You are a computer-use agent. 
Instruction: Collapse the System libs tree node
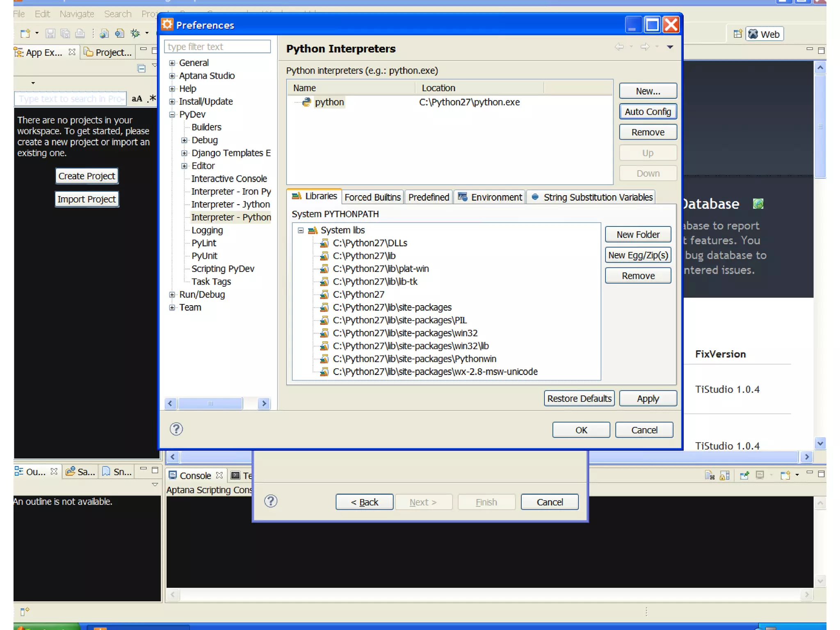301,231
